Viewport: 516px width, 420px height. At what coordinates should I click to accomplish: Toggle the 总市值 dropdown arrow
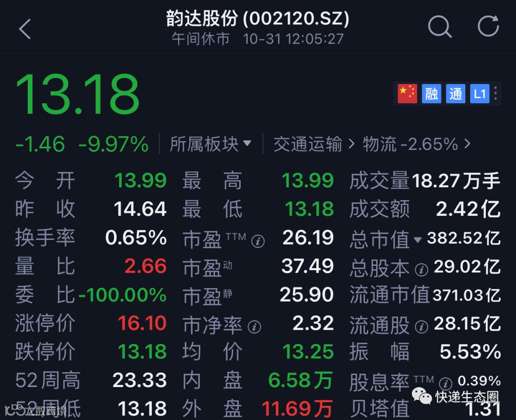click(418, 239)
